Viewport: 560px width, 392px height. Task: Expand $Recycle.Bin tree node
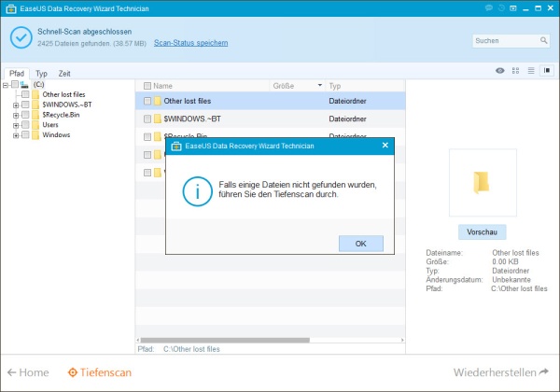[x=16, y=116]
